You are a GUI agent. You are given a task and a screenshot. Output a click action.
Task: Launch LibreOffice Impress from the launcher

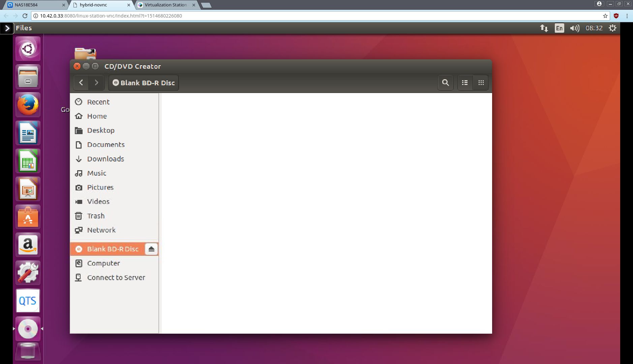point(28,189)
